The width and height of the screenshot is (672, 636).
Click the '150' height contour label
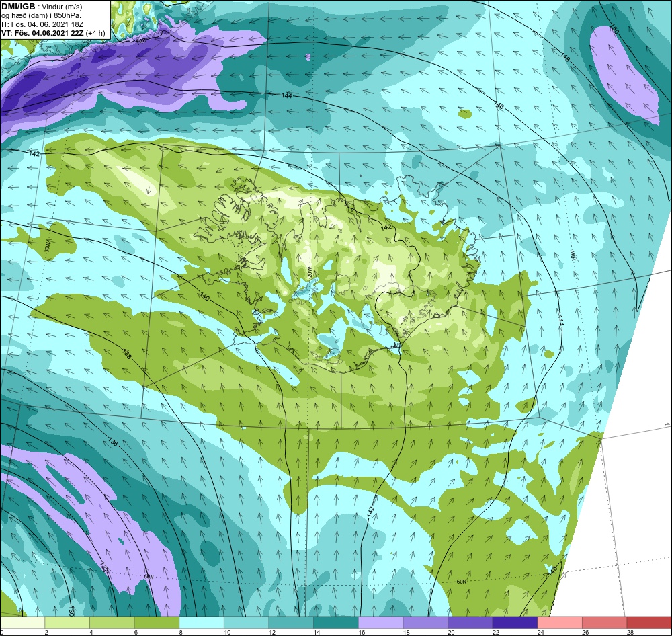point(615,30)
